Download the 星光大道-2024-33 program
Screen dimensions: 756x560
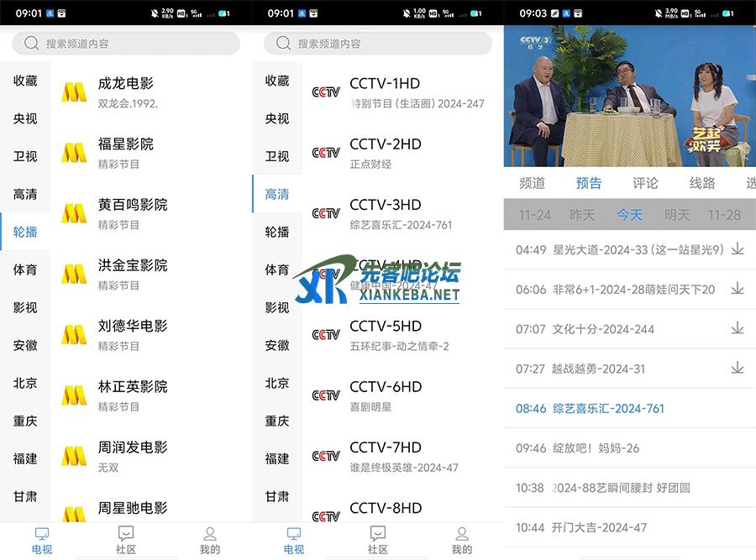pos(738,249)
